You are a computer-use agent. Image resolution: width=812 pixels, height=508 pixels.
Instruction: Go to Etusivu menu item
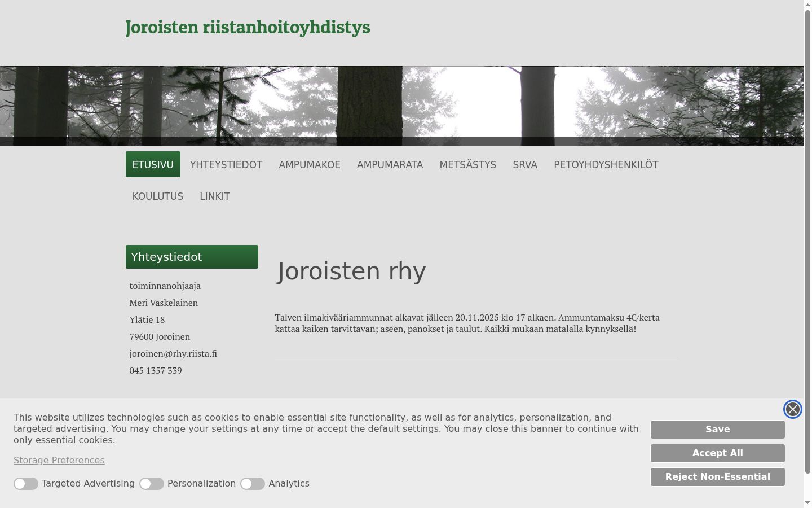click(153, 164)
